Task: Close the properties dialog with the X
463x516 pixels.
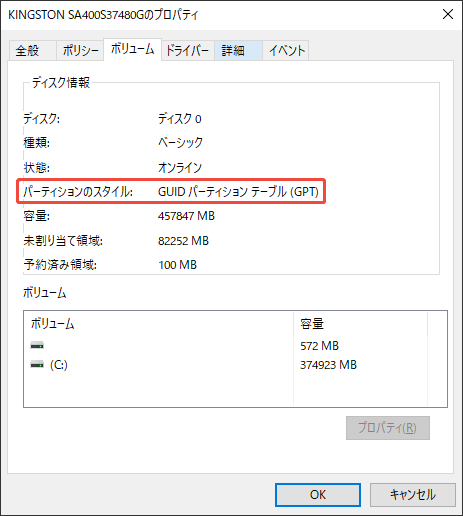Action: click(448, 14)
